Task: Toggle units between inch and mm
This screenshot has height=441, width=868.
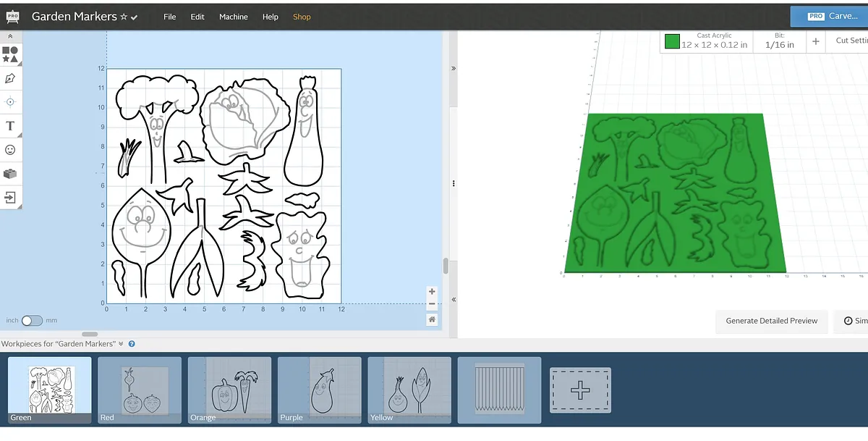Action: (32, 320)
